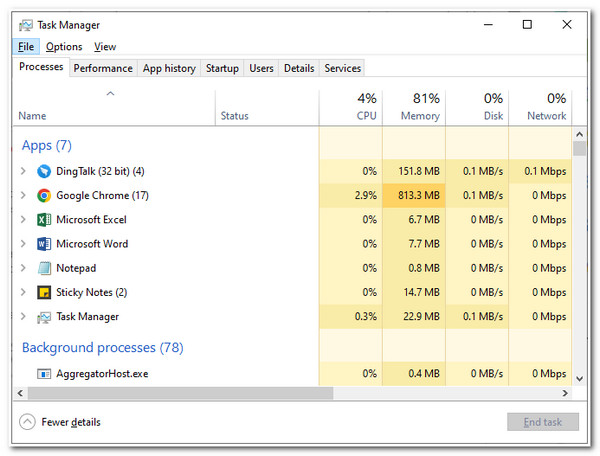Click the End task button
This screenshot has width=600, height=456.
click(543, 422)
